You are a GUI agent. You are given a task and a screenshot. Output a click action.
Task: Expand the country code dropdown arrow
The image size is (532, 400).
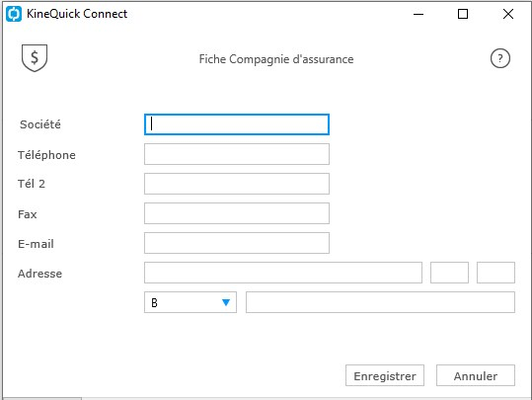226,302
